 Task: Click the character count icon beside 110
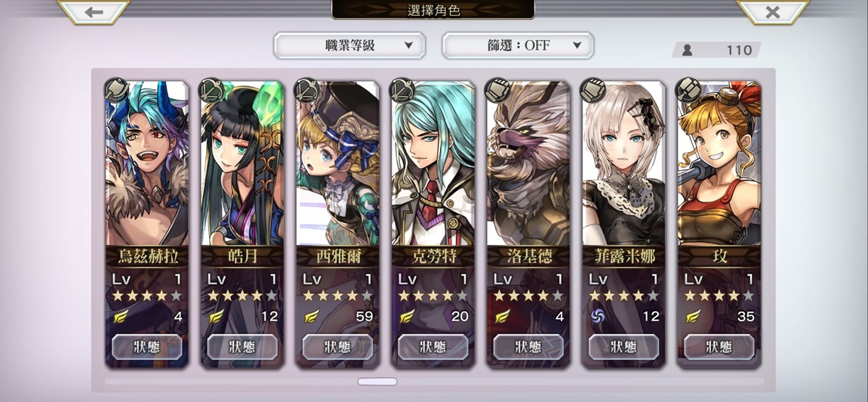687,50
